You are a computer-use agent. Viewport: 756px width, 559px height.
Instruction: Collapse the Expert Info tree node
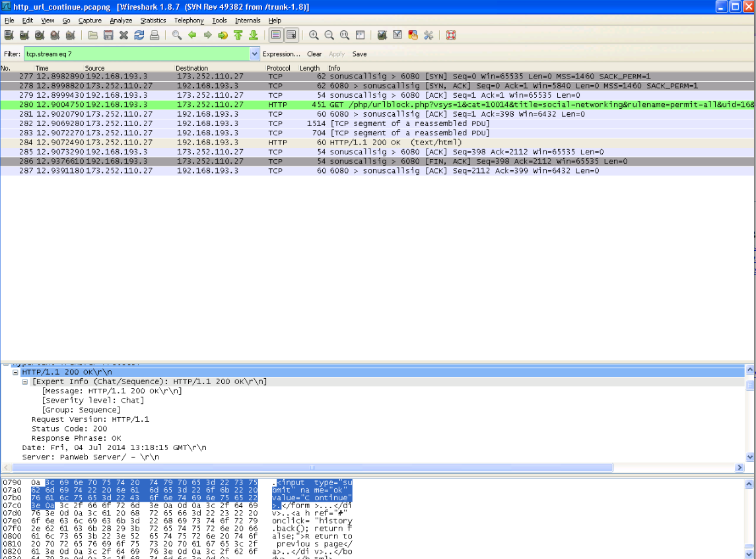pyautogui.click(x=25, y=382)
